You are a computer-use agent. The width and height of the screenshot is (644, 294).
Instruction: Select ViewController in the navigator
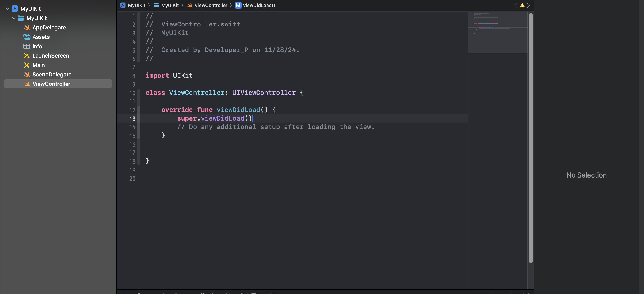click(51, 84)
